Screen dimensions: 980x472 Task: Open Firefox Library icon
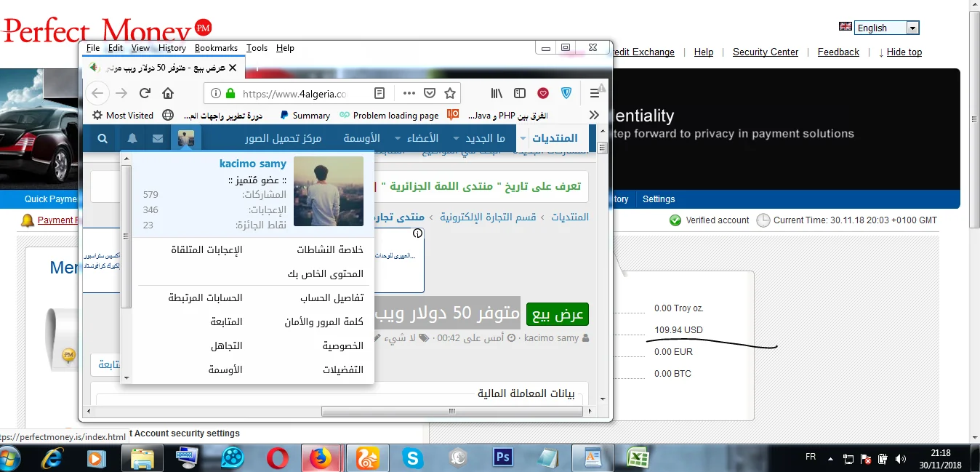(x=497, y=93)
